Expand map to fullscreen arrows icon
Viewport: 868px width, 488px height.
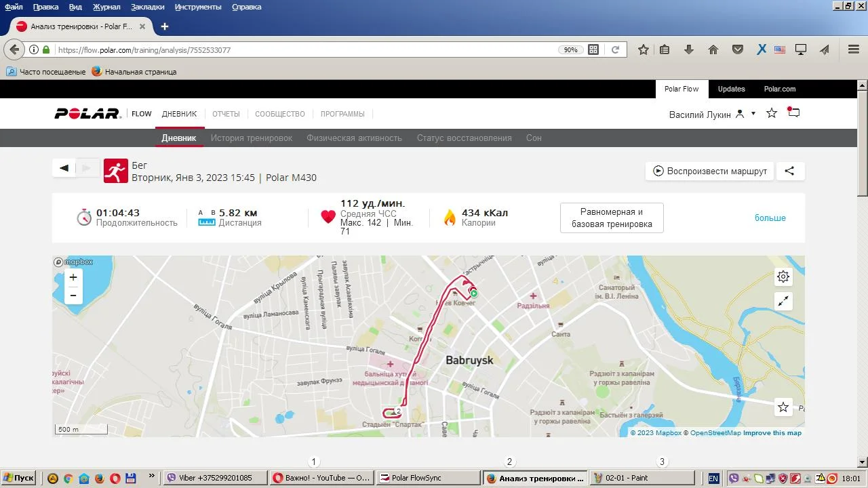[783, 302]
